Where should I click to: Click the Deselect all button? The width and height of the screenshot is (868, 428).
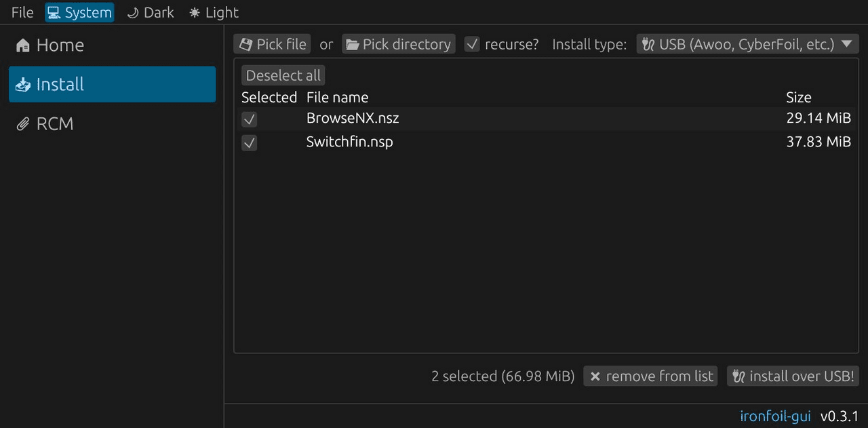[x=283, y=75]
